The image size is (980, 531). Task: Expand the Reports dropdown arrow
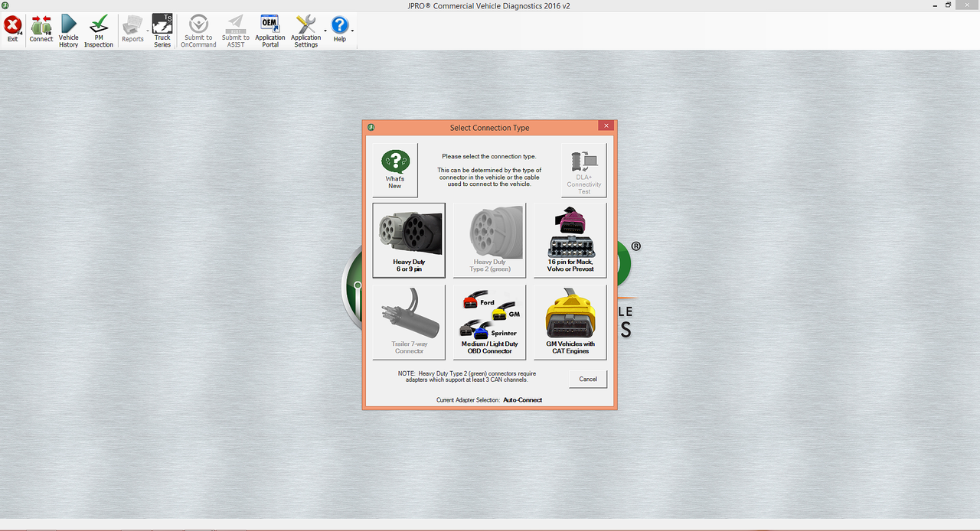tap(148, 31)
